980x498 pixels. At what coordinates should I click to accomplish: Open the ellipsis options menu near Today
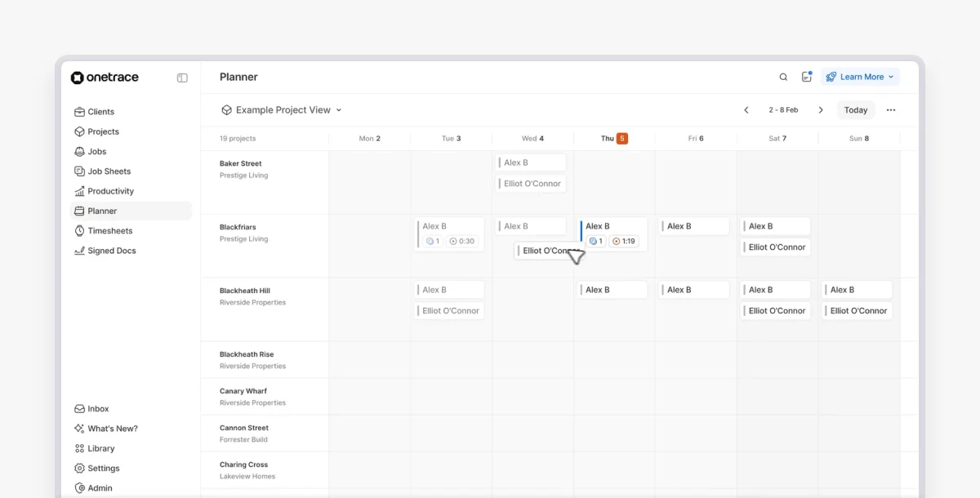coord(891,109)
